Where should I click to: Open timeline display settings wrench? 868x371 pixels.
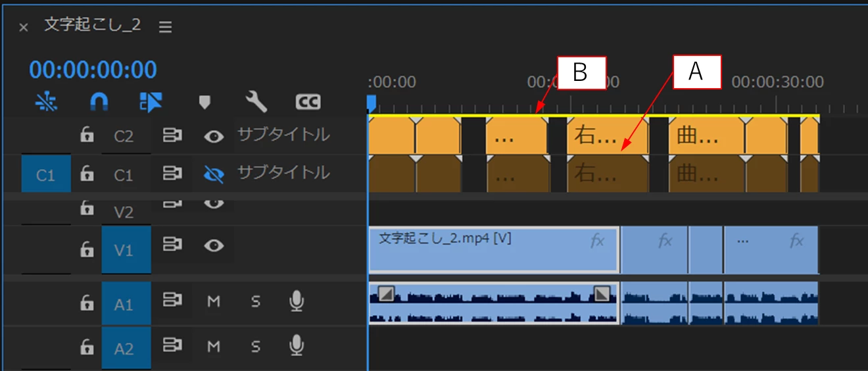coord(256,101)
